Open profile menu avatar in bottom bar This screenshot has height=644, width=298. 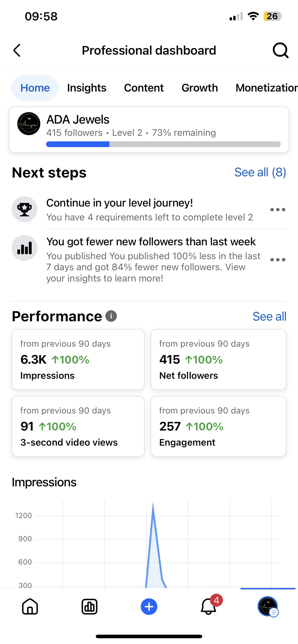click(268, 606)
